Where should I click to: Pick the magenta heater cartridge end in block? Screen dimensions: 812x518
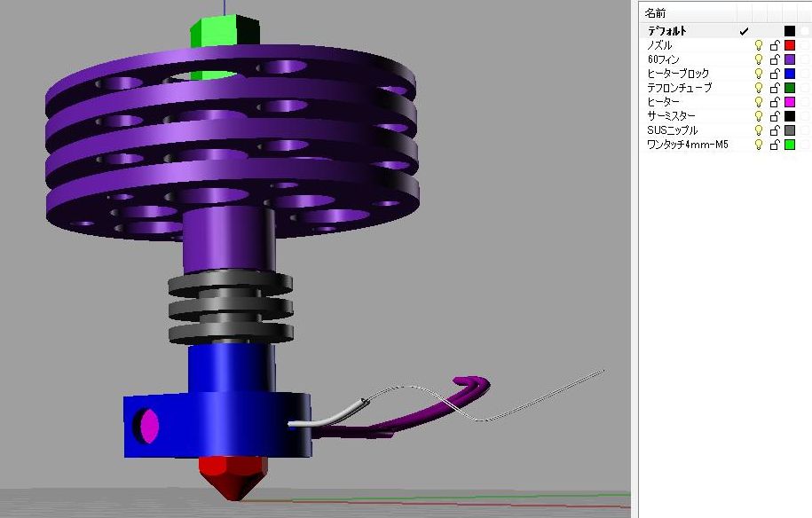[150, 426]
